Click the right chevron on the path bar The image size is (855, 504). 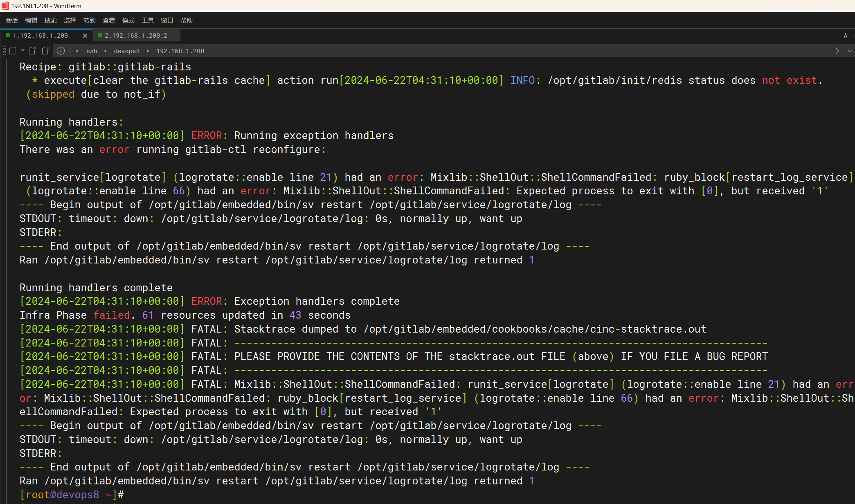[x=837, y=51]
